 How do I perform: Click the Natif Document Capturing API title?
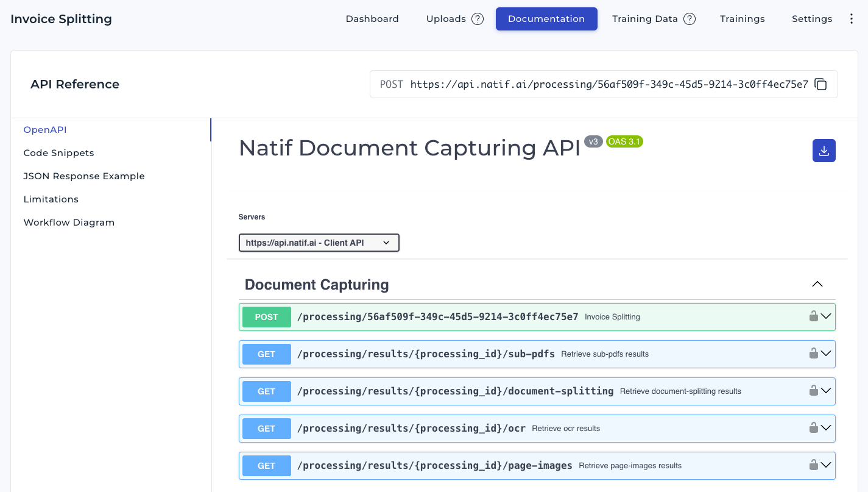[409, 148]
